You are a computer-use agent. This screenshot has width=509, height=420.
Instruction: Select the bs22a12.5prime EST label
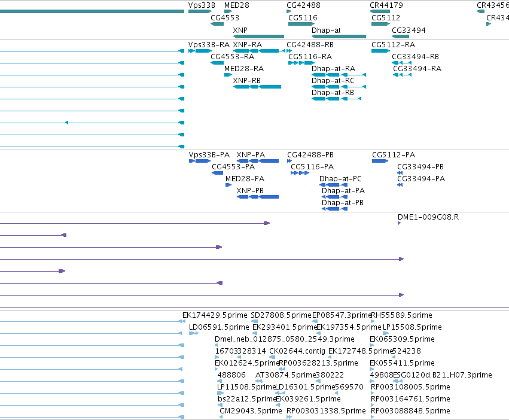[x=247, y=399]
